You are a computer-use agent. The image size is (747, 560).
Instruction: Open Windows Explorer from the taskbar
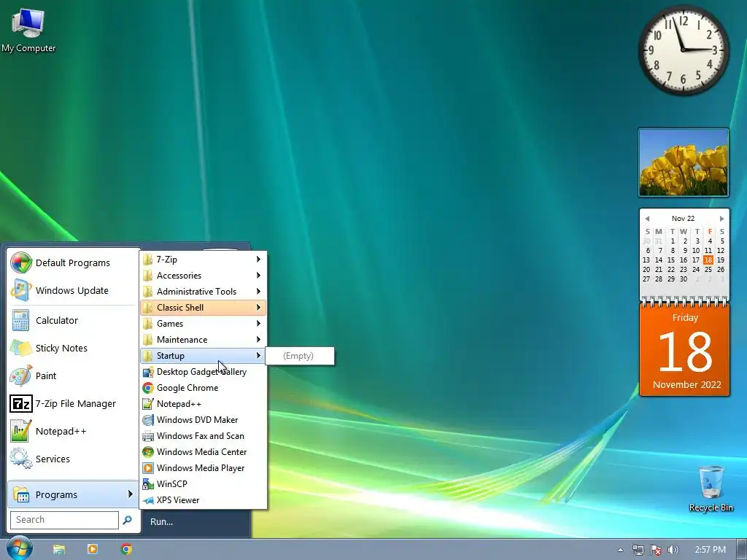[59, 549]
